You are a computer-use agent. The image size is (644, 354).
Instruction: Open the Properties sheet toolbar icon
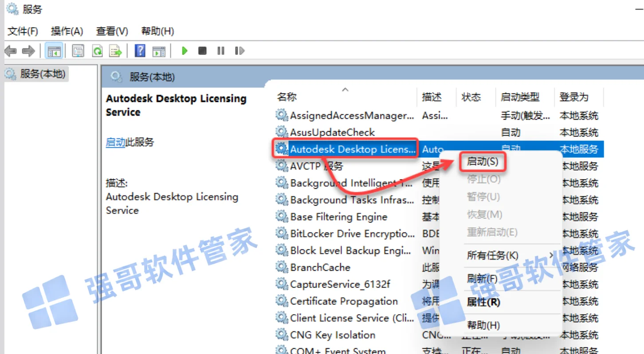(x=78, y=51)
